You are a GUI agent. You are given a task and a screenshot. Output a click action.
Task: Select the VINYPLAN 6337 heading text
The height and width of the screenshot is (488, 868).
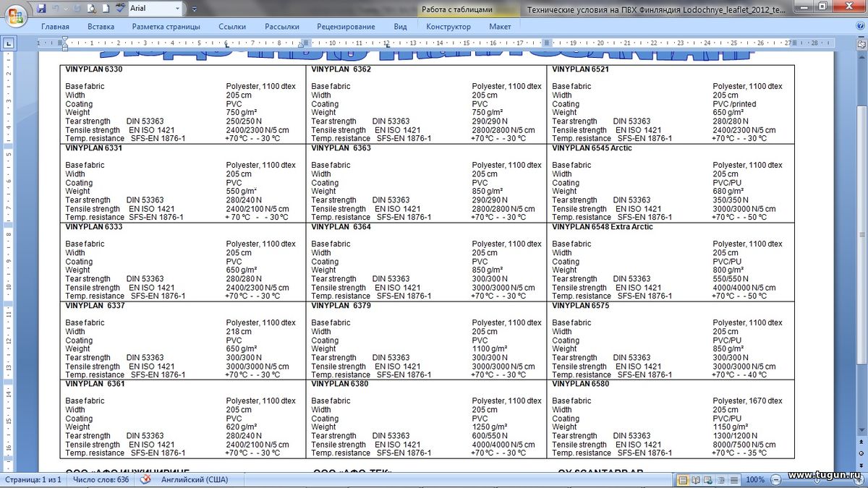95,306
